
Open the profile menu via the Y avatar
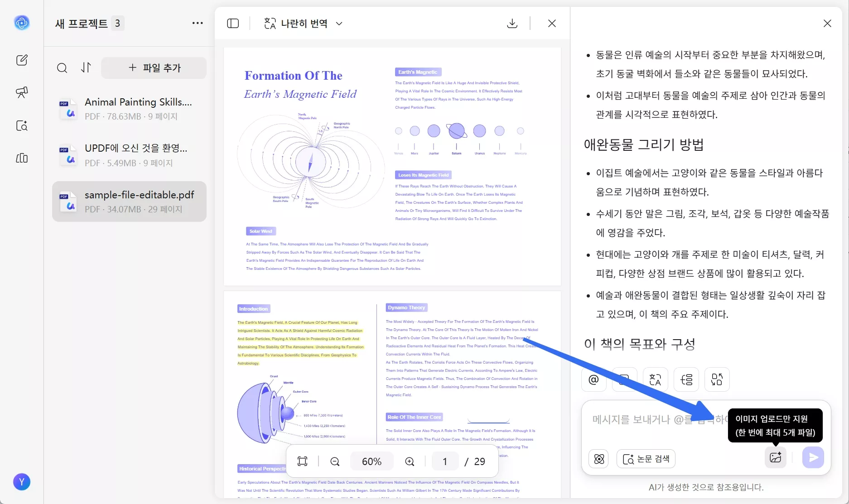coord(22,482)
